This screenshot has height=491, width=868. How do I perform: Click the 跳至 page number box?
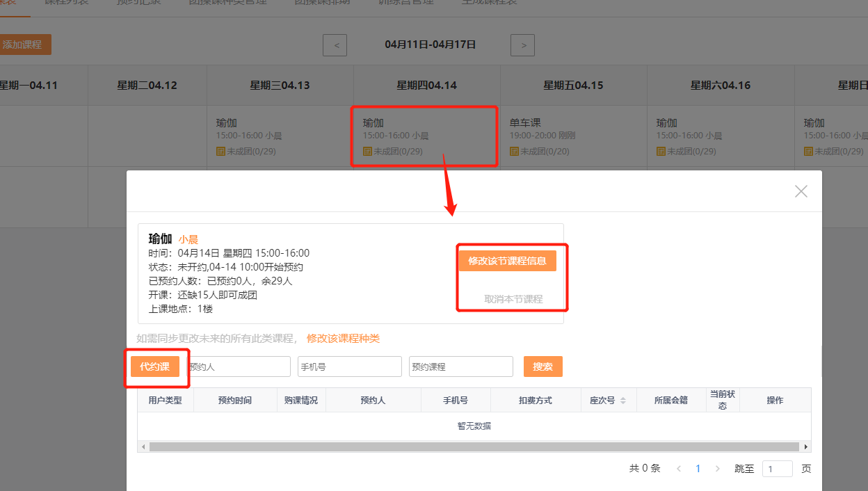777,469
